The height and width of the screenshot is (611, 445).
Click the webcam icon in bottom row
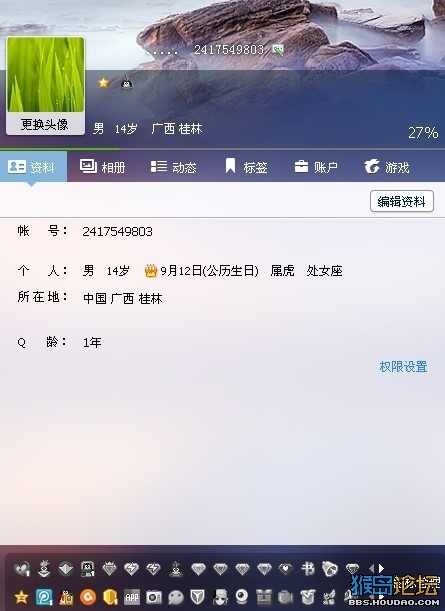tap(242, 596)
